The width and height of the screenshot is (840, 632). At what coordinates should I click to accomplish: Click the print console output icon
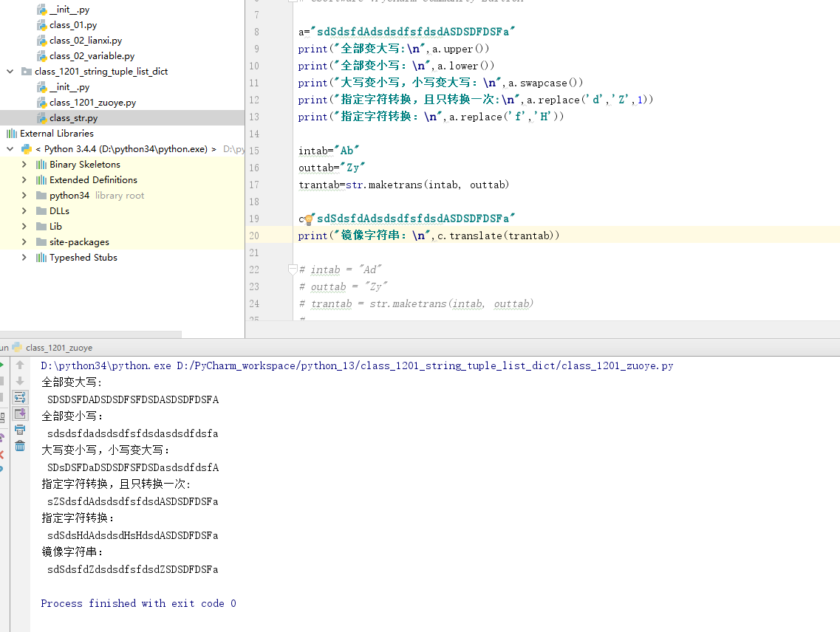click(x=20, y=430)
